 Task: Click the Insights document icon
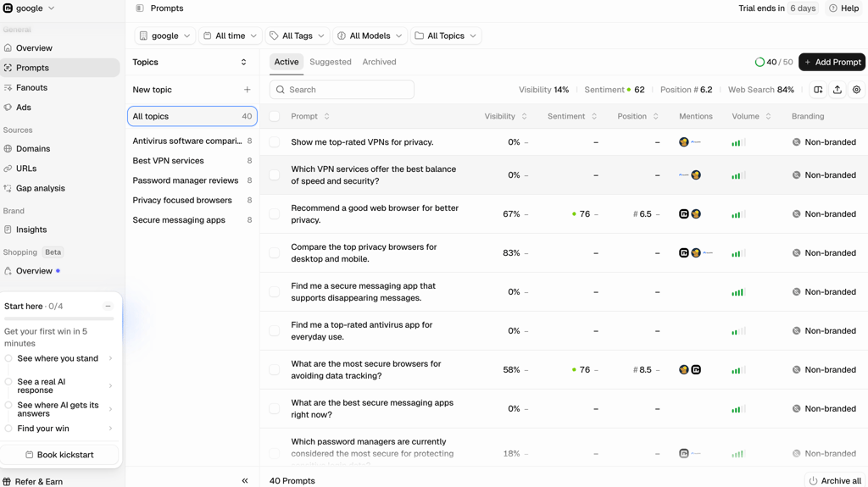pos(8,230)
